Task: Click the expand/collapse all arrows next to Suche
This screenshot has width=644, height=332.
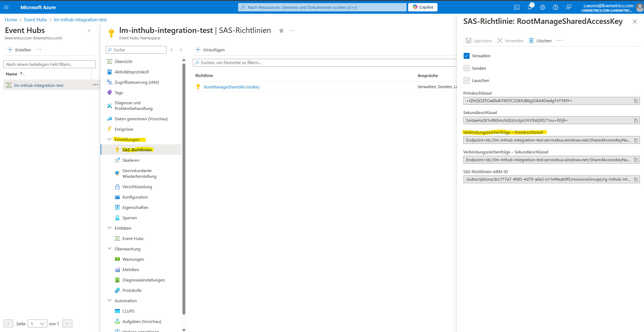Action: click(x=172, y=50)
